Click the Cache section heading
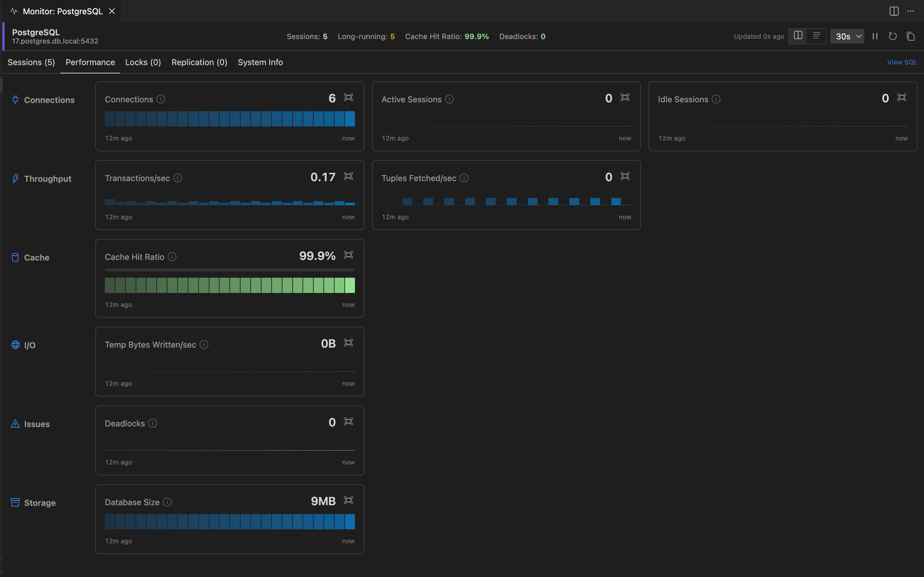Screen dimensions: 924x577 (37, 258)
